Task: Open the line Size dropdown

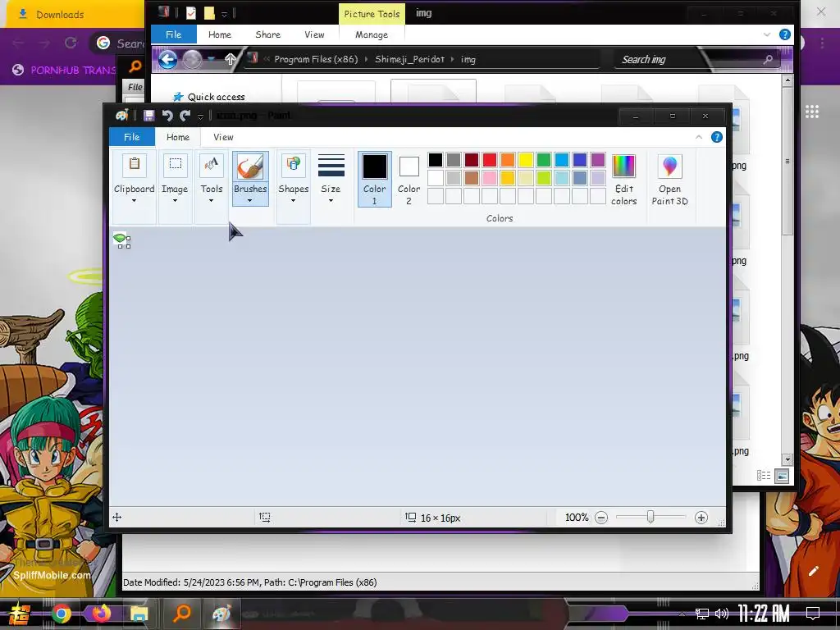Action: pos(331,178)
